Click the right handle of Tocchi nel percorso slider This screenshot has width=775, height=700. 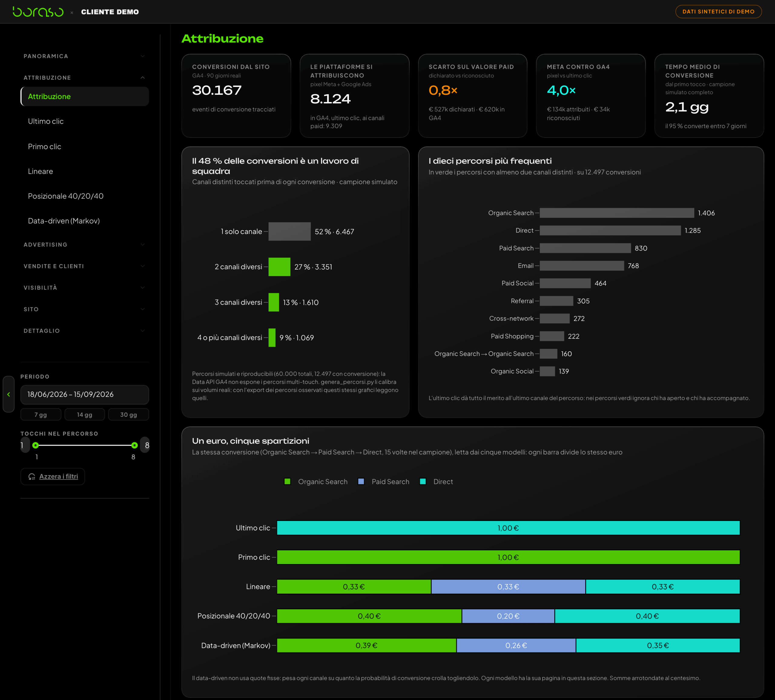click(x=134, y=445)
